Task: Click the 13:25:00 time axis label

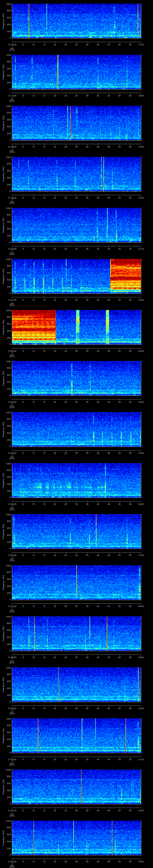Action: coord(12,504)
